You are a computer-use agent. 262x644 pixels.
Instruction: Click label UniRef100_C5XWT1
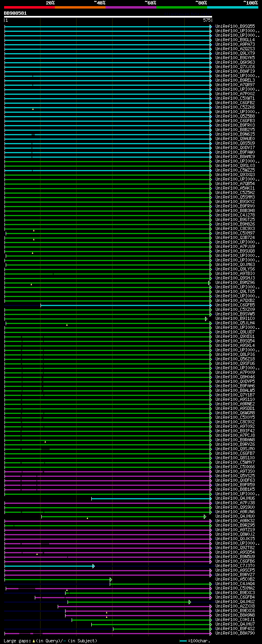[235, 98]
